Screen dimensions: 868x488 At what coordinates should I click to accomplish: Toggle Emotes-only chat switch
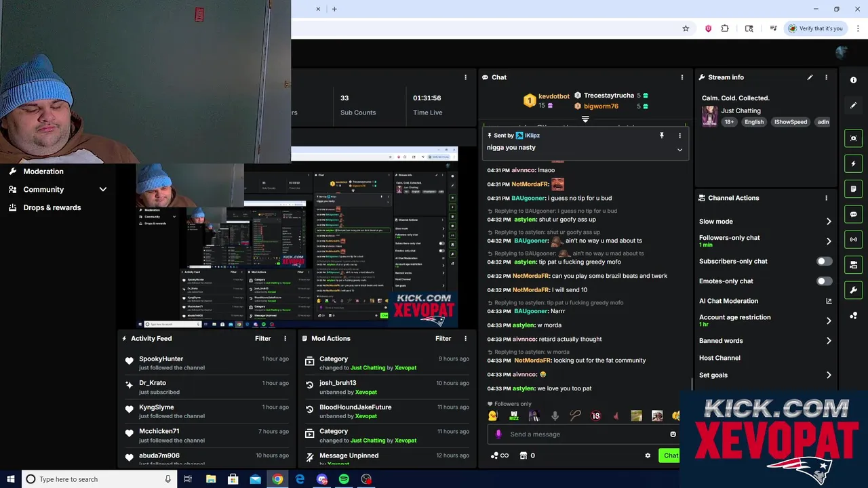[x=824, y=281]
